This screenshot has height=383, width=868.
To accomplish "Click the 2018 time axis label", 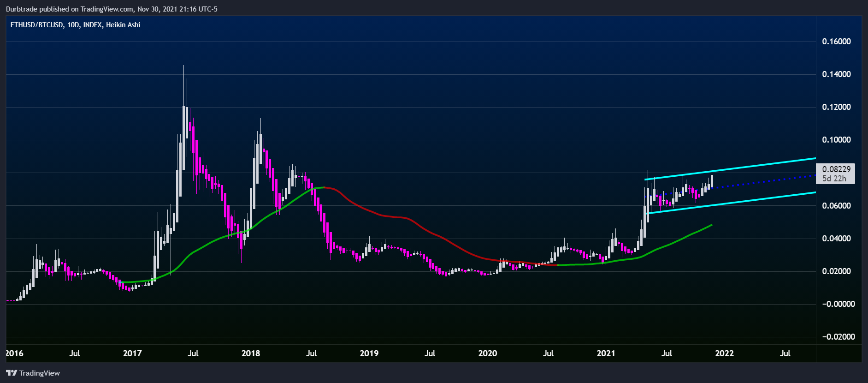I will coord(251,353).
